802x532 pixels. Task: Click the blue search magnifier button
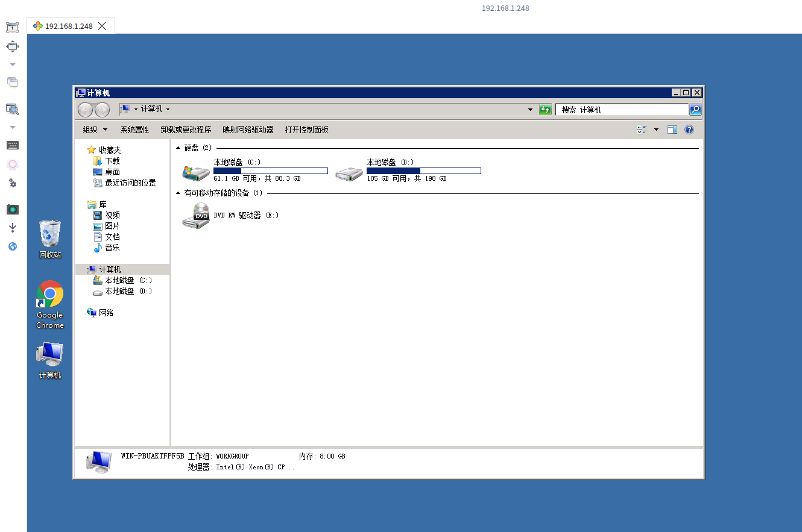[x=695, y=110]
